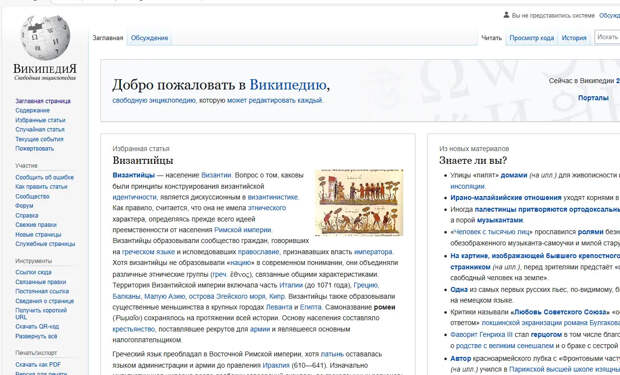
Task: Open Заглавная страница in sidebar
Action: [x=43, y=101]
